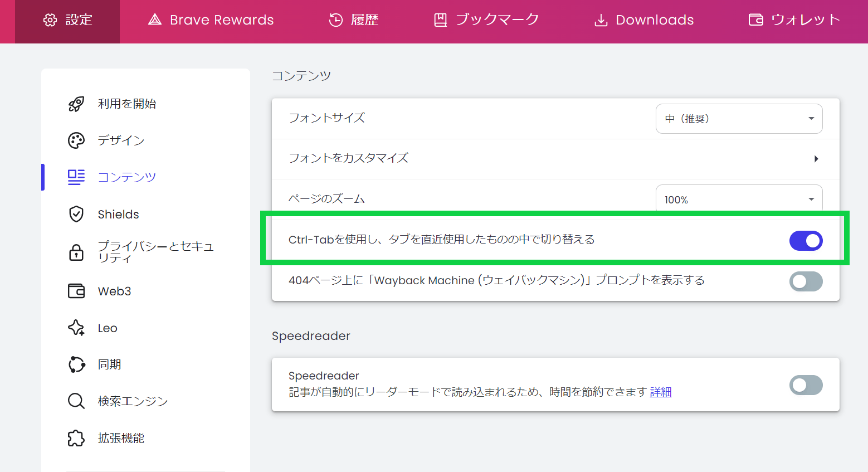Open Shields settings in sidebar
The image size is (868, 472).
coord(119,214)
